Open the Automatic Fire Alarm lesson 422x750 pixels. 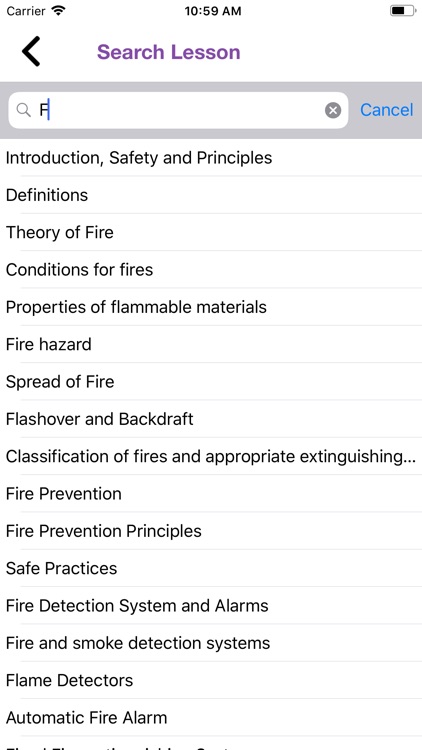[x=211, y=717]
